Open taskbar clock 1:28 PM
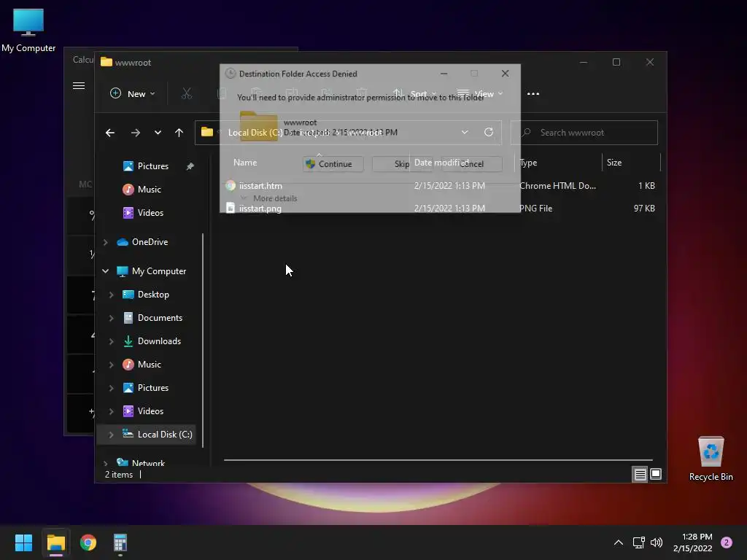This screenshot has width=747, height=560. pos(693,542)
